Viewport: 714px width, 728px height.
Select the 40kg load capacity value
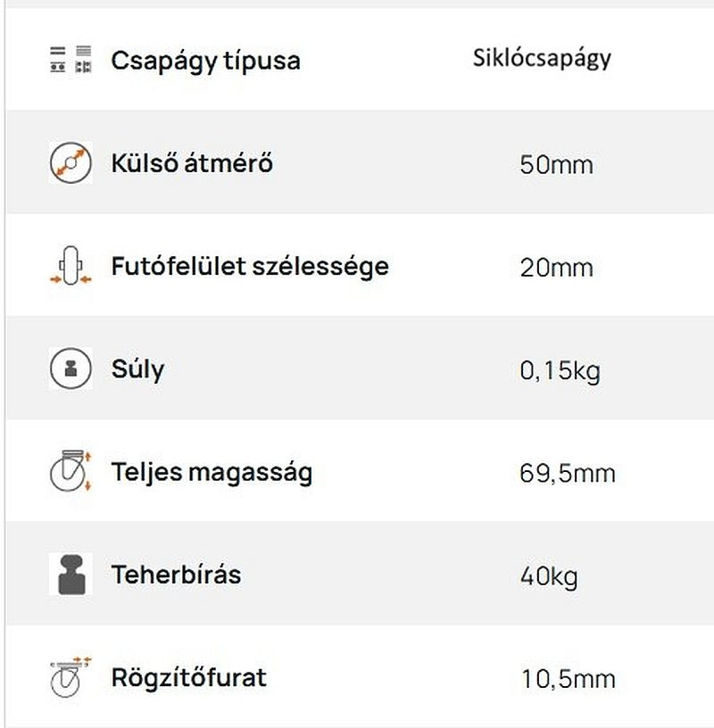point(549,577)
